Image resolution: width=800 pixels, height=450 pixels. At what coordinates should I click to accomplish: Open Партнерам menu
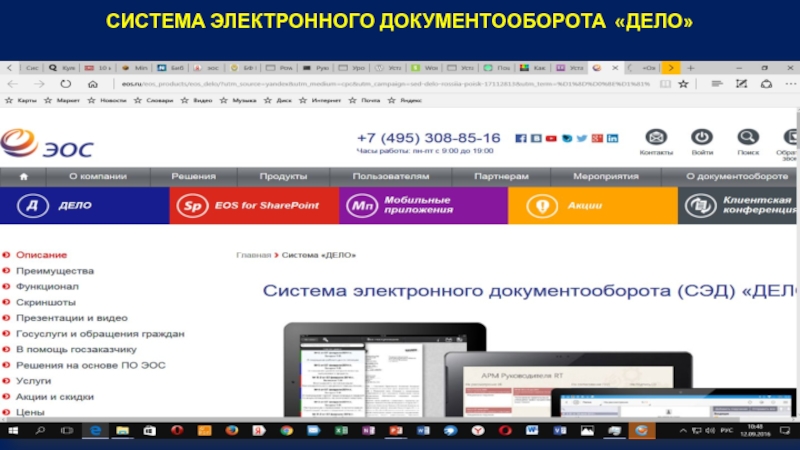[501, 177]
